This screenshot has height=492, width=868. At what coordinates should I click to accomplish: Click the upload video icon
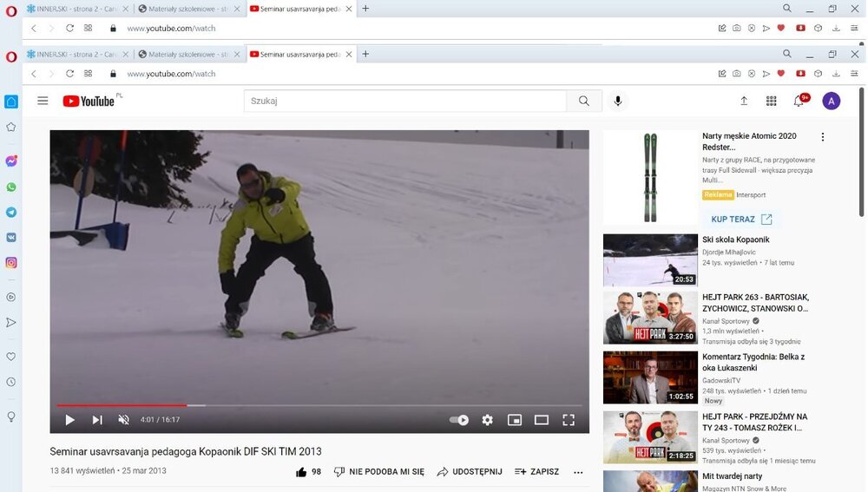point(744,102)
